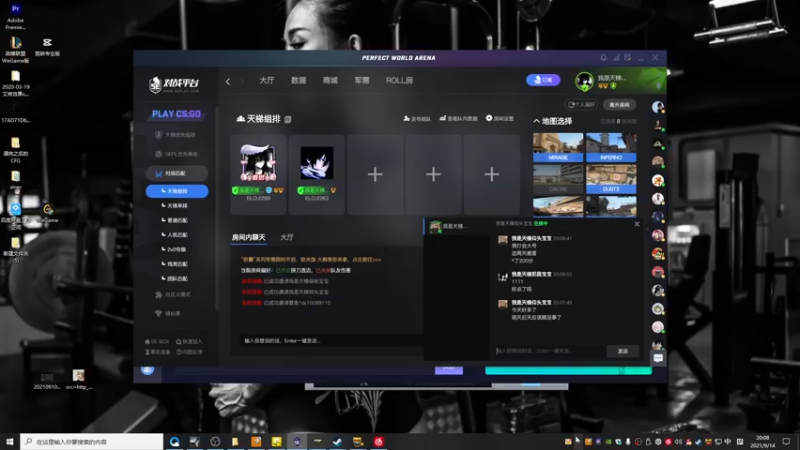Click the copy icon beside 天梯组排 title
The height and width of the screenshot is (450, 800).
pyautogui.click(x=288, y=119)
